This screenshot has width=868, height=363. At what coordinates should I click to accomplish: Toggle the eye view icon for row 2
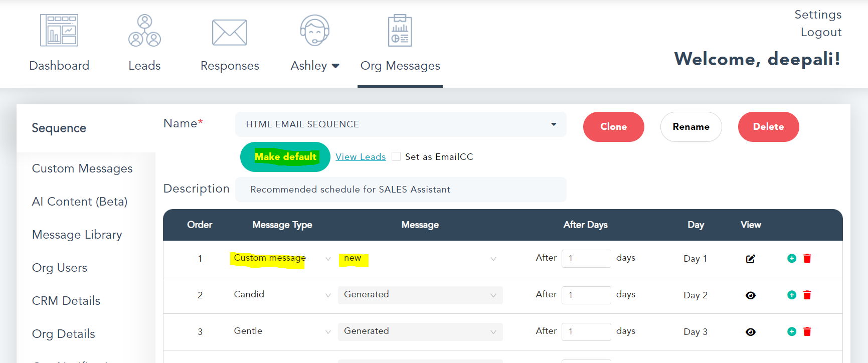[750, 295]
